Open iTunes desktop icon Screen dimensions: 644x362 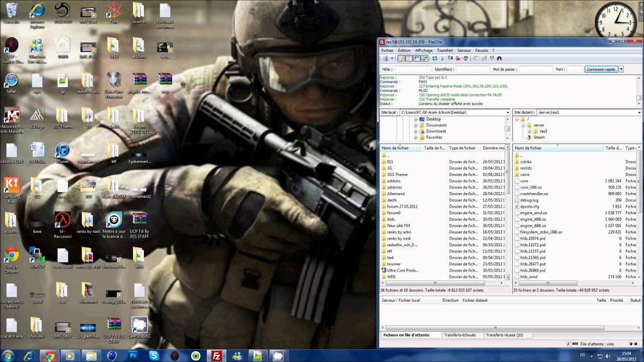[x=62, y=153]
